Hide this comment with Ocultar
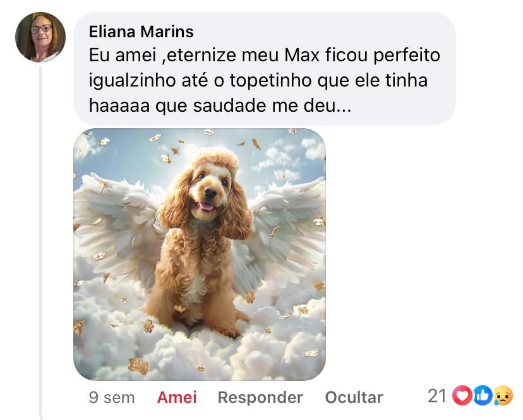The image size is (523, 420). [x=354, y=397]
